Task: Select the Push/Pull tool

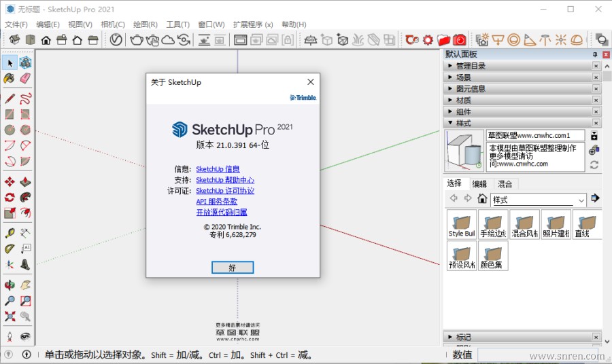Action: 25,181
